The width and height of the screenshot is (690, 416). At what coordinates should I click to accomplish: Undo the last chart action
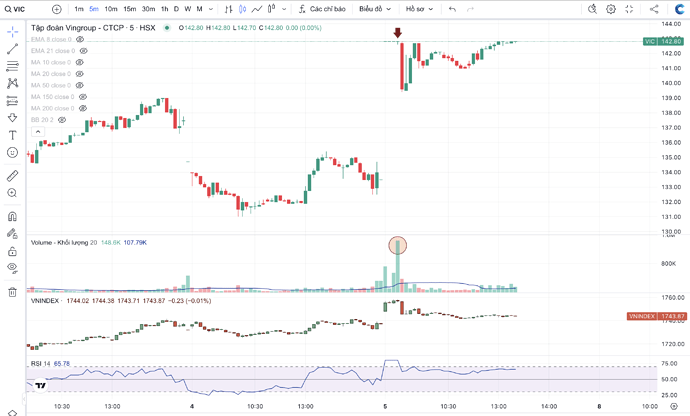point(452,9)
